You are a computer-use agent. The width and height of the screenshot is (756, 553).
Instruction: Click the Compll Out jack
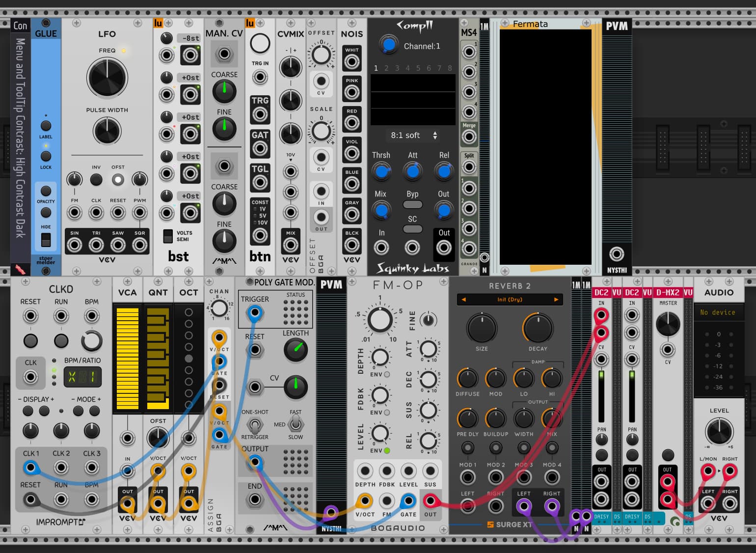coord(444,248)
